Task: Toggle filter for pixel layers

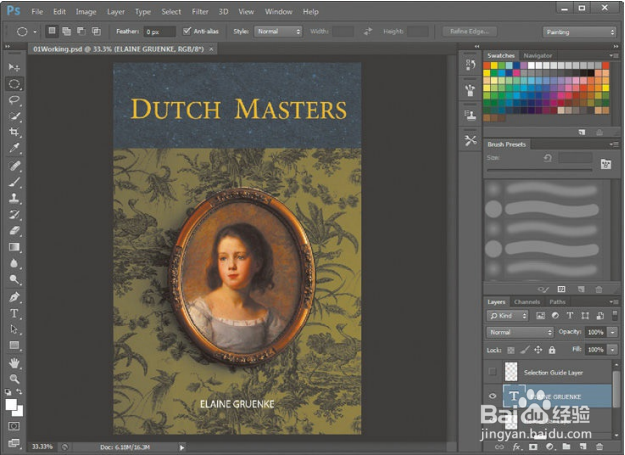Action: coord(540,316)
